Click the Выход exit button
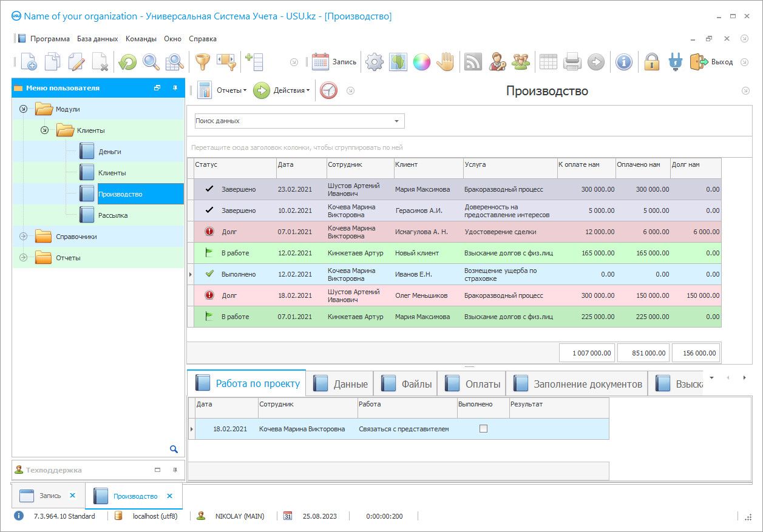The image size is (763, 532). (x=711, y=62)
